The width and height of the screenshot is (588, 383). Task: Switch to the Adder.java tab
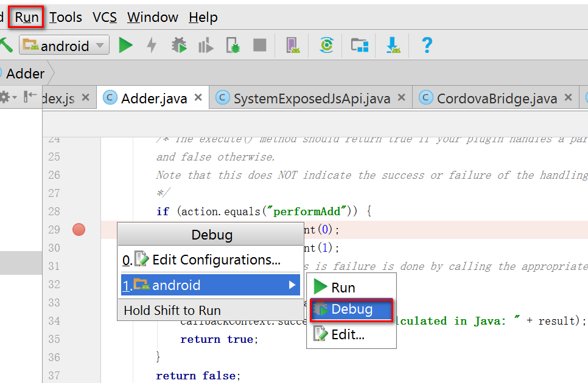[x=154, y=98]
